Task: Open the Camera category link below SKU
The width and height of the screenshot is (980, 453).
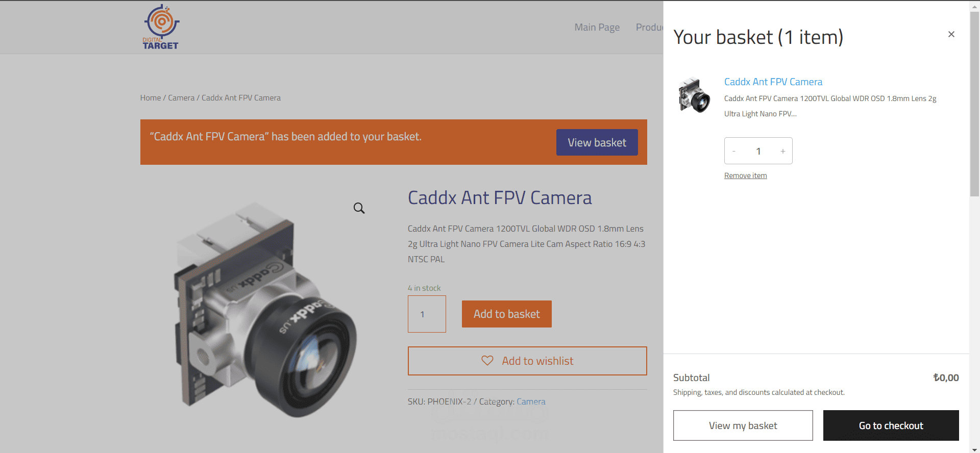Action: coord(531,401)
